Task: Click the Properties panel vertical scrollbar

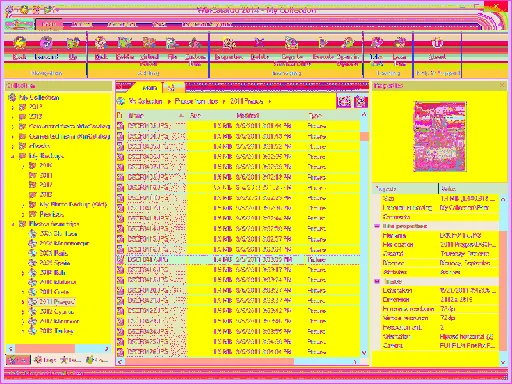Action: coord(503,280)
